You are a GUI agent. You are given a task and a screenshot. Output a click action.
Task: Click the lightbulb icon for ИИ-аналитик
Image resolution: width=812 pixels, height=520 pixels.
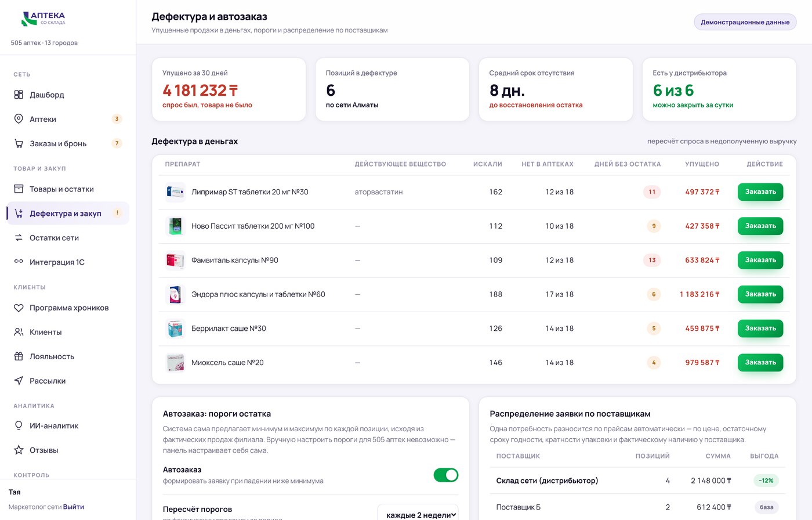pyautogui.click(x=19, y=426)
